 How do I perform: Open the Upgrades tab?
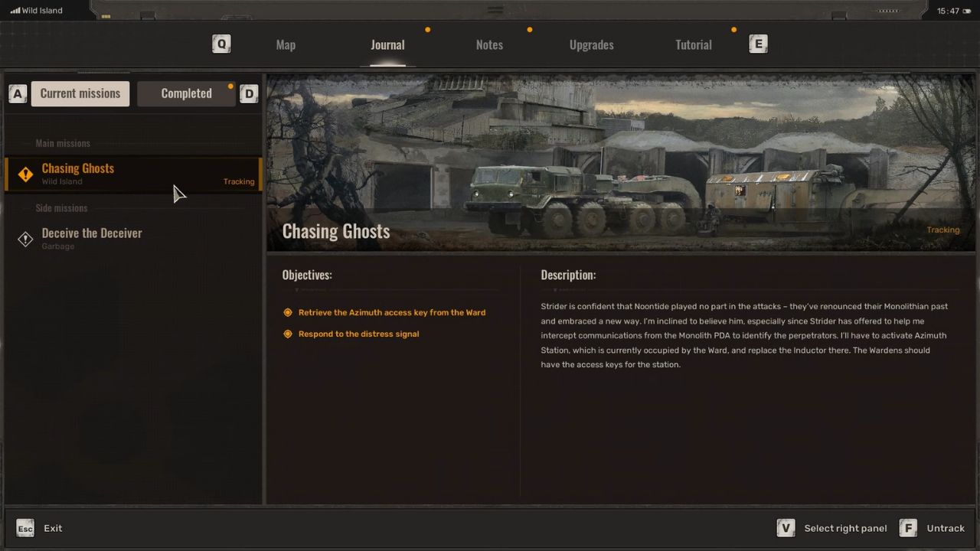pyautogui.click(x=591, y=44)
